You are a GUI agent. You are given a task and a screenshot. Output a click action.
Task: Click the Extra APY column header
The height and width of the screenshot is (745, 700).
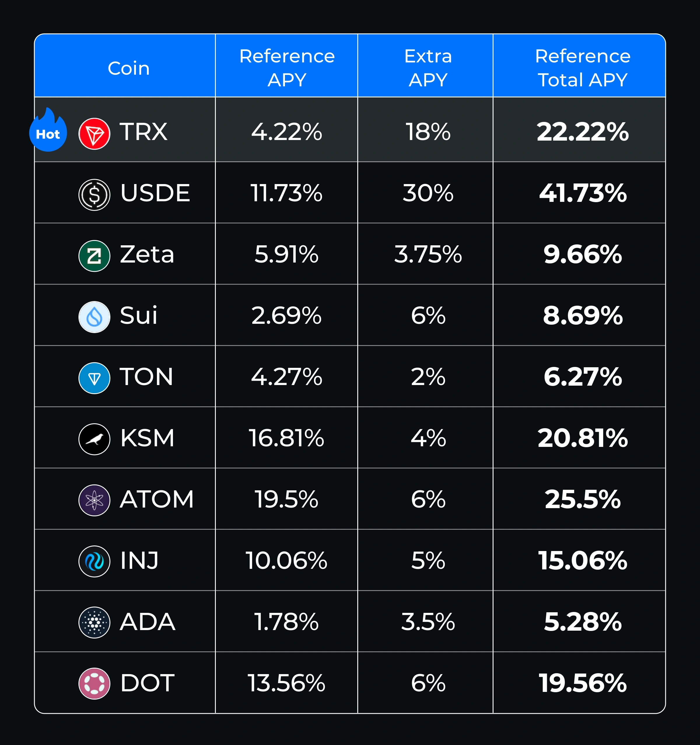428,68
